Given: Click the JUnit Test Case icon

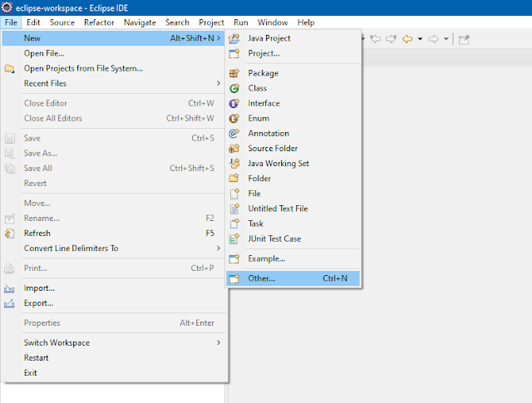Looking at the screenshot, I should pyautogui.click(x=234, y=238).
